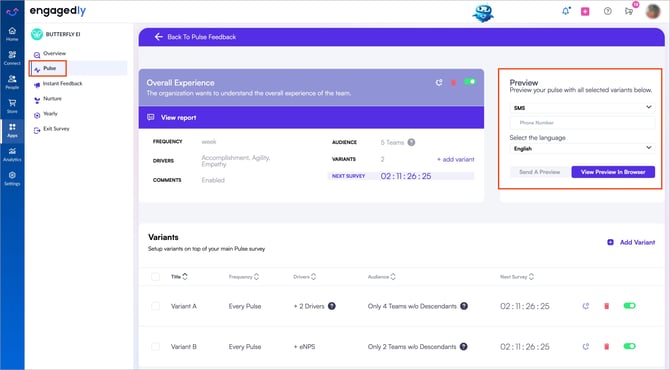Open Overview in Butterfly EI menu
This screenshot has height=370, width=670.
[x=54, y=53]
